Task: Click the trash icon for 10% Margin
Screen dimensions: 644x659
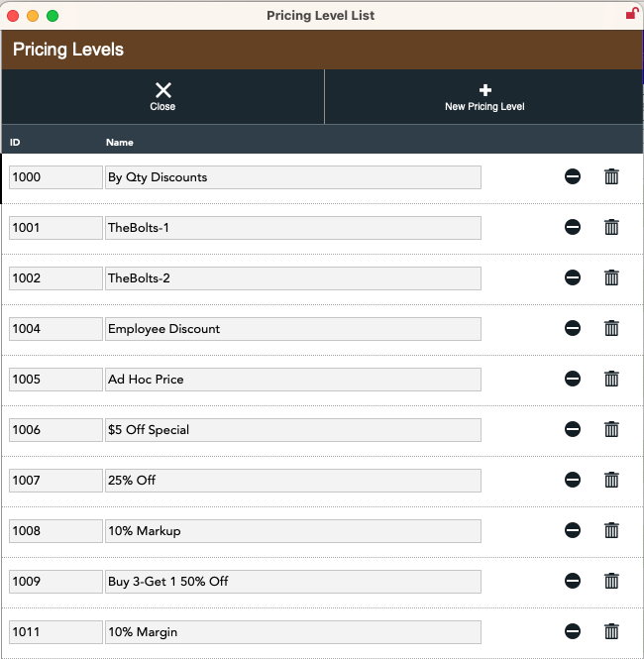Action: tap(611, 631)
